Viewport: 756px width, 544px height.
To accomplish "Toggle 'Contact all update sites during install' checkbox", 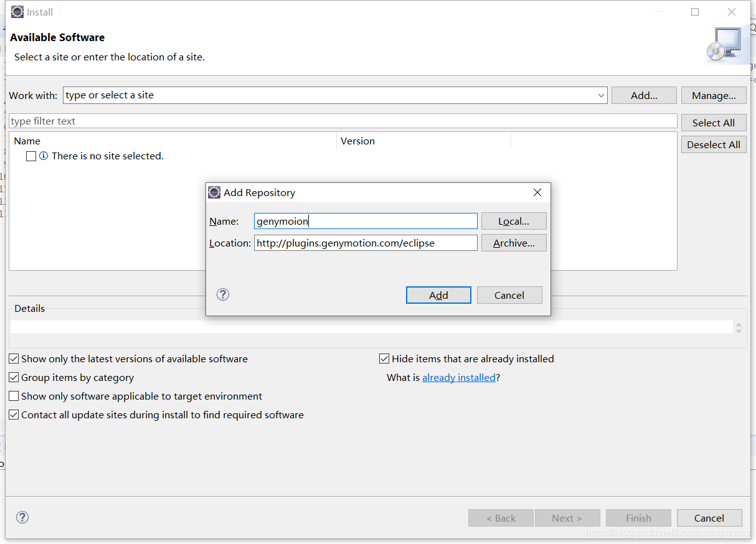I will [x=14, y=415].
